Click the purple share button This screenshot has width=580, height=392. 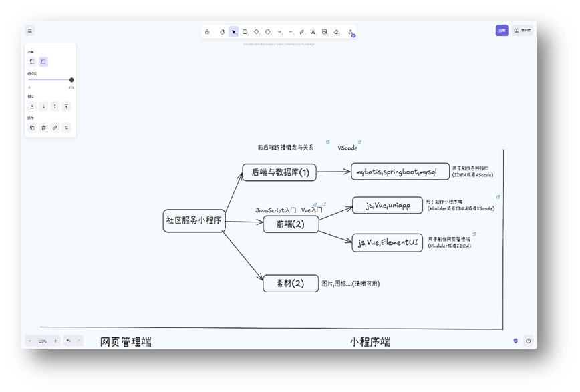pos(501,31)
